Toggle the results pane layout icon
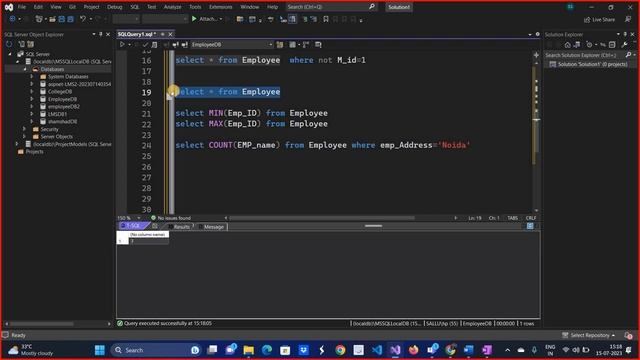Viewport: 640px width, 360px height. pyautogui.click(x=530, y=226)
